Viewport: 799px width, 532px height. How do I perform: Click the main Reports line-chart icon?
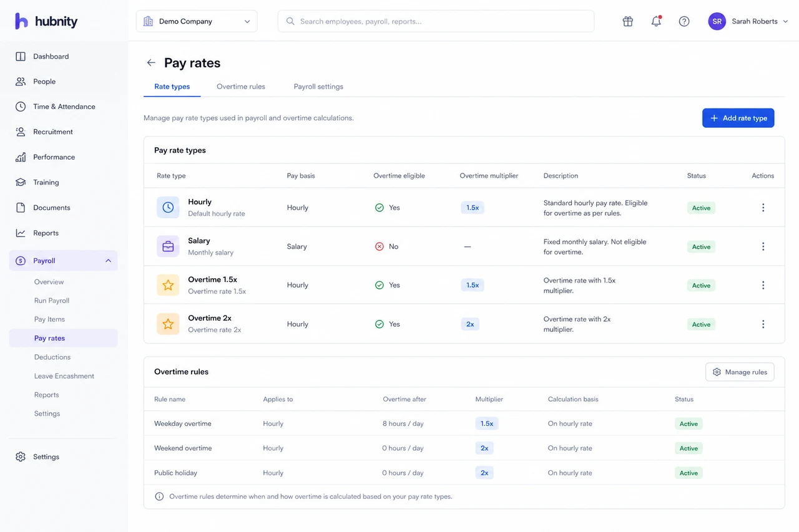21,233
